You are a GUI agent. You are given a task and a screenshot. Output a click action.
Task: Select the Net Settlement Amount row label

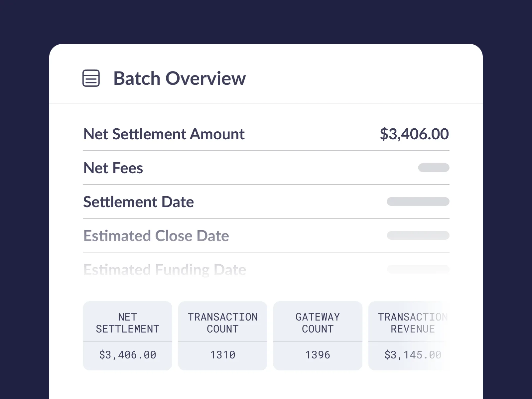[164, 134]
